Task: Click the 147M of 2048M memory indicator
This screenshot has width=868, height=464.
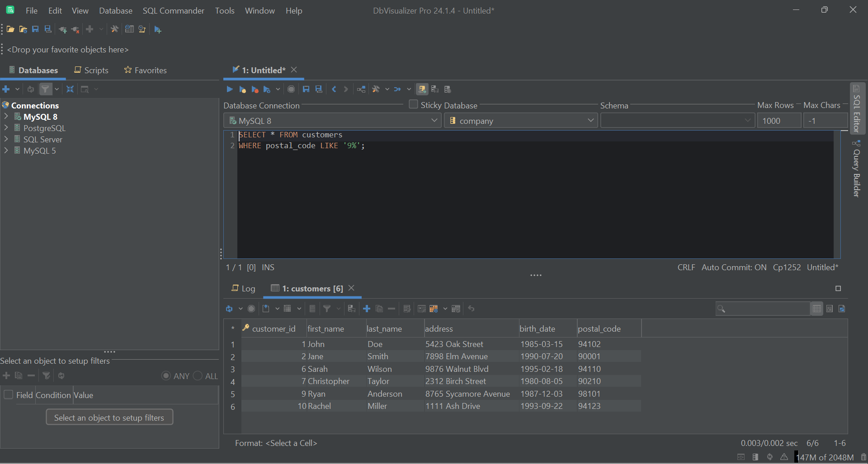Action: pos(825,457)
